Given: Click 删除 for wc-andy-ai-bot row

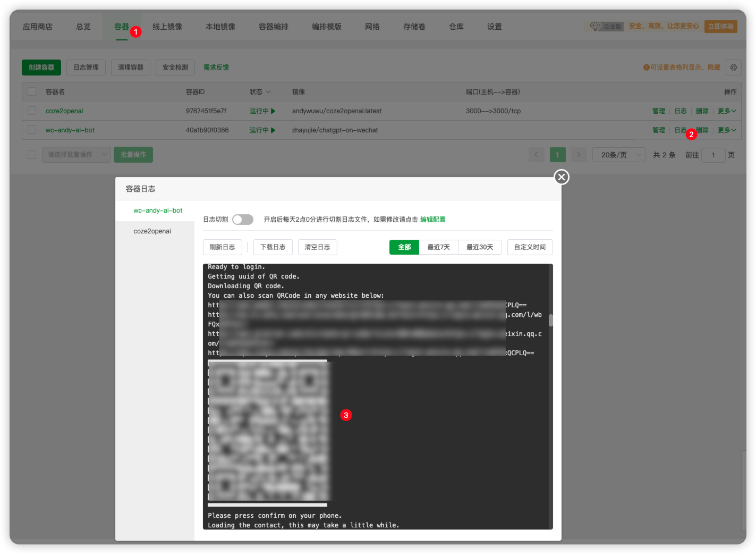Looking at the screenshot, I should coord(703,130).
